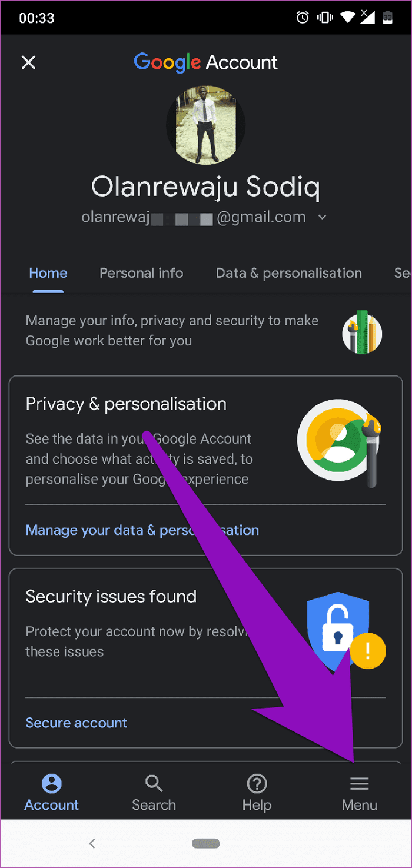Select the Home tab
412x868 pixels.
(48, 273)
